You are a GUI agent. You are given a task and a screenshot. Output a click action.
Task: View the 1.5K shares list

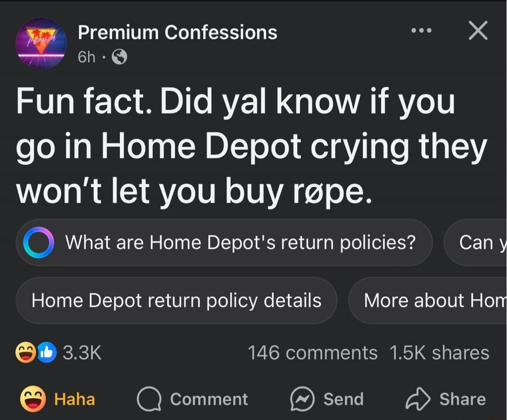(439, 353)
